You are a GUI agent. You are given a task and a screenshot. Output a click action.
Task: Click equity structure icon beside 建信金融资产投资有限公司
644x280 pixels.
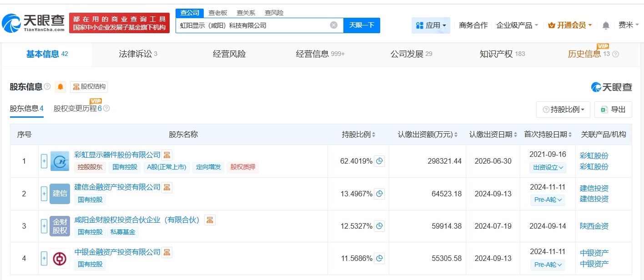click(x=167, y=187)
